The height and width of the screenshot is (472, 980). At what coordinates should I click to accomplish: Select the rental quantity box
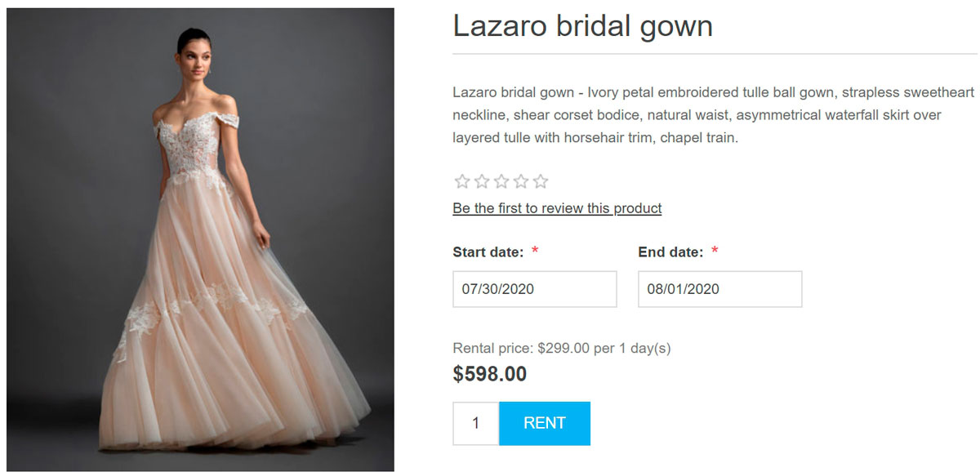click(x=475, y=422)
